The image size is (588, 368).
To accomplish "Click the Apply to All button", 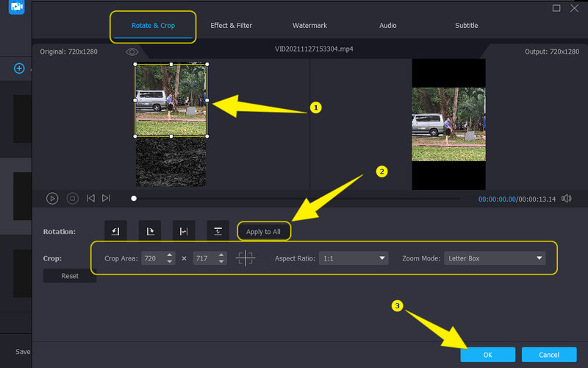I will coord(263,232).
